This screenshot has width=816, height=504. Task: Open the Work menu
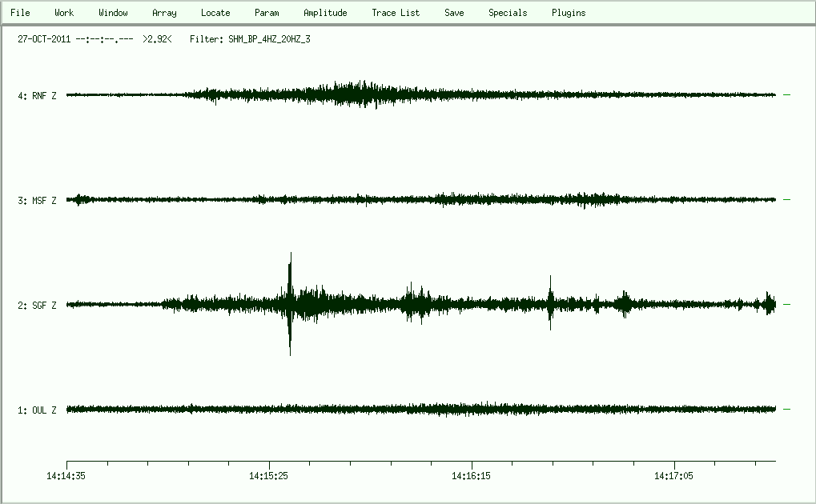(x=64, y=13)
